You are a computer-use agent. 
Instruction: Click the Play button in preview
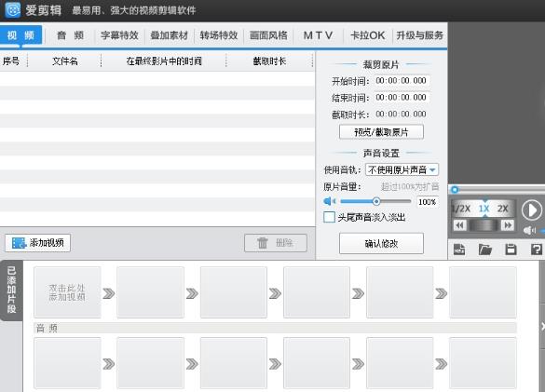point(532,210)
